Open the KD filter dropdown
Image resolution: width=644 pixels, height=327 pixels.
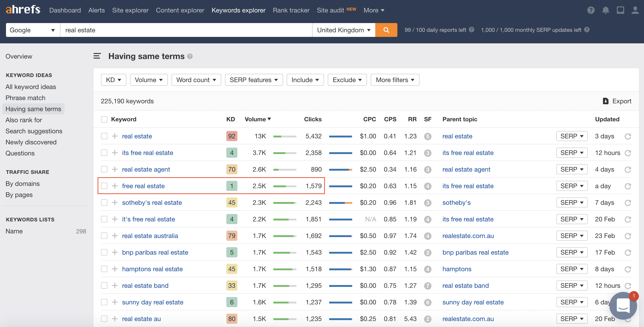tap(113, 80)
